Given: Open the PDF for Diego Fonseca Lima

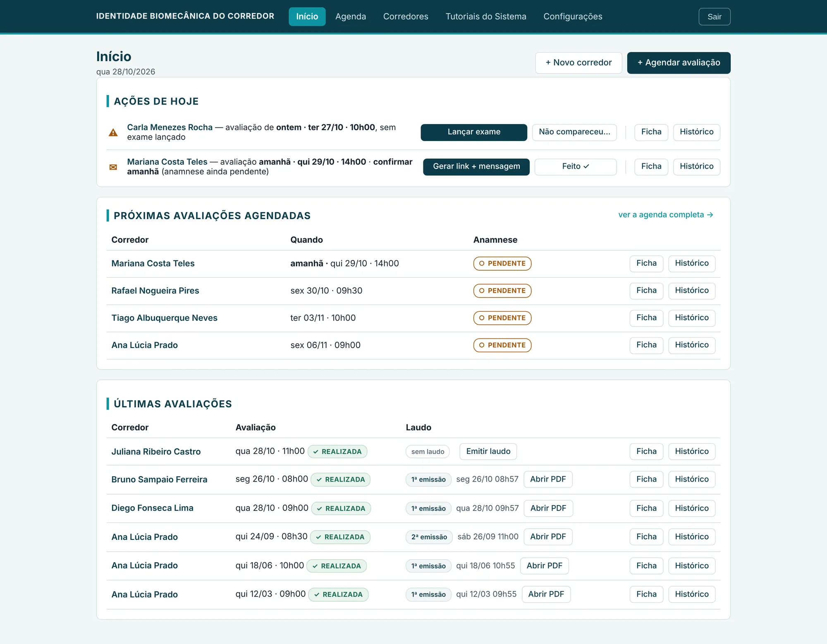Looking at the screenshot, I should pos(548,508).
